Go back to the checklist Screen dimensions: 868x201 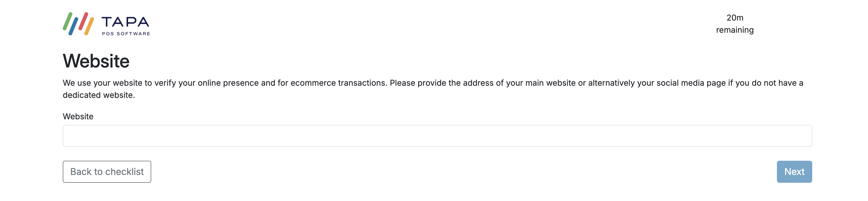107,172
